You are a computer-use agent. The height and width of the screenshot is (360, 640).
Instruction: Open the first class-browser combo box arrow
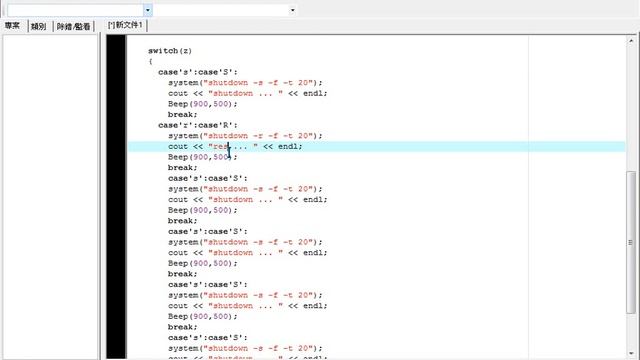point(148,10)
